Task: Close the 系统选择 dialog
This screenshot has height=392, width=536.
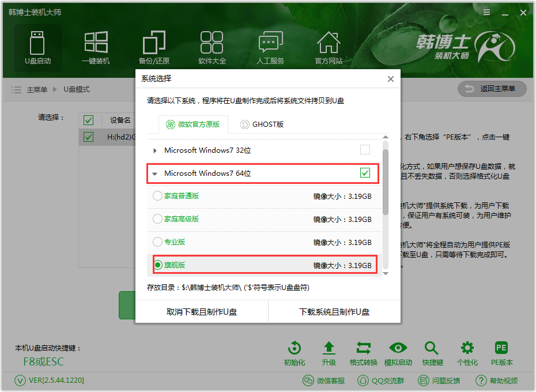Action: click(391, 79)
